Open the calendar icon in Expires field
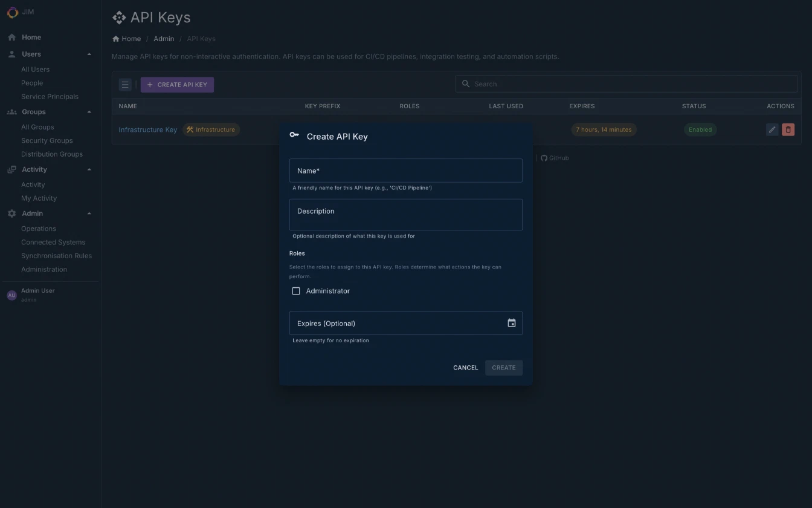 click(512, 322)
